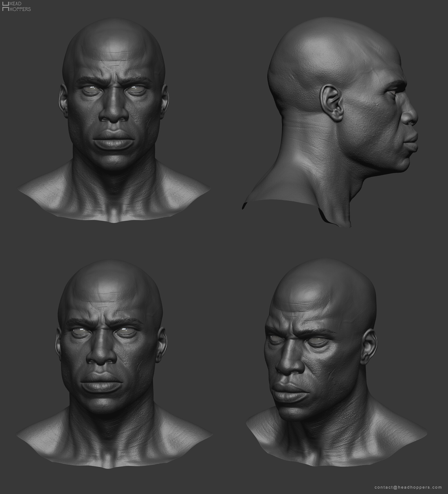Select the 'H' emblem in the logo
Image resolution: width=448 pixels, height=494 pixels.
tap(5, 6)
